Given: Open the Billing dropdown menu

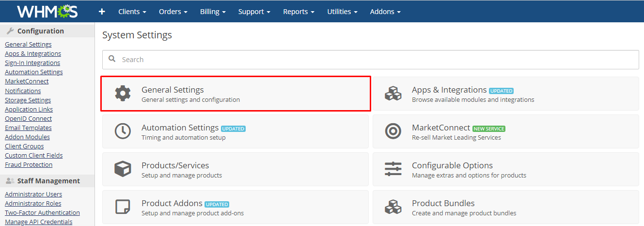Looking at the screenshot, I should [213, 12].
